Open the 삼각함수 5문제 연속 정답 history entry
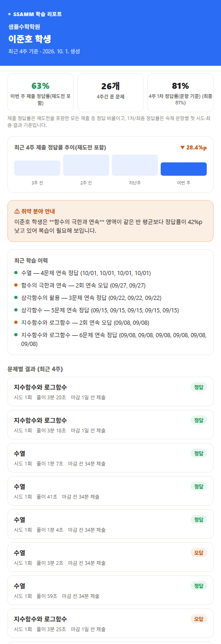Image resolution: width=221 pixels, height=644 pixels. [x=110, y=310]
